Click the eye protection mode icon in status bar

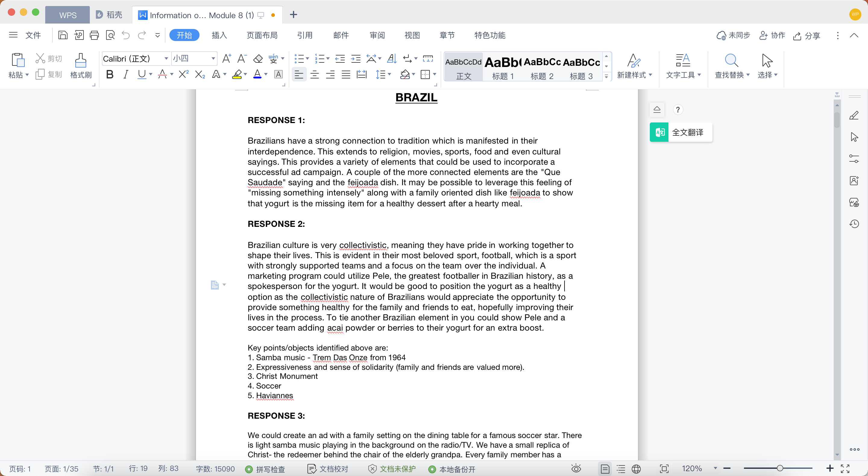pyautogui.click(x=576, y=468)
